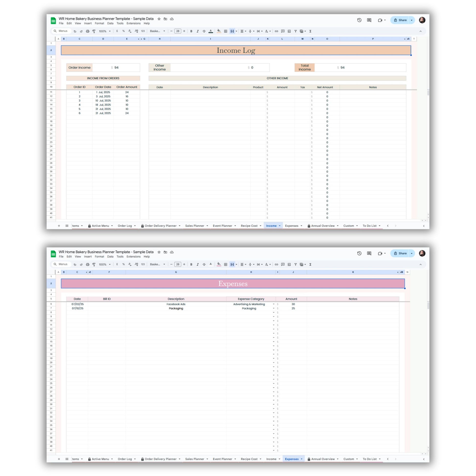Switch to the Expenses tab in the Income Log window
Screen dimensions: 476x476
(x=292, y=226)
